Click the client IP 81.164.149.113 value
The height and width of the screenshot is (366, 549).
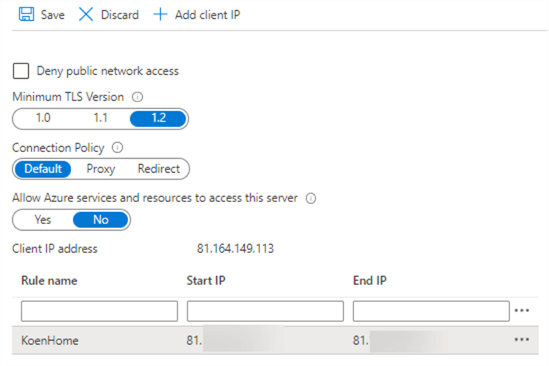235,249
